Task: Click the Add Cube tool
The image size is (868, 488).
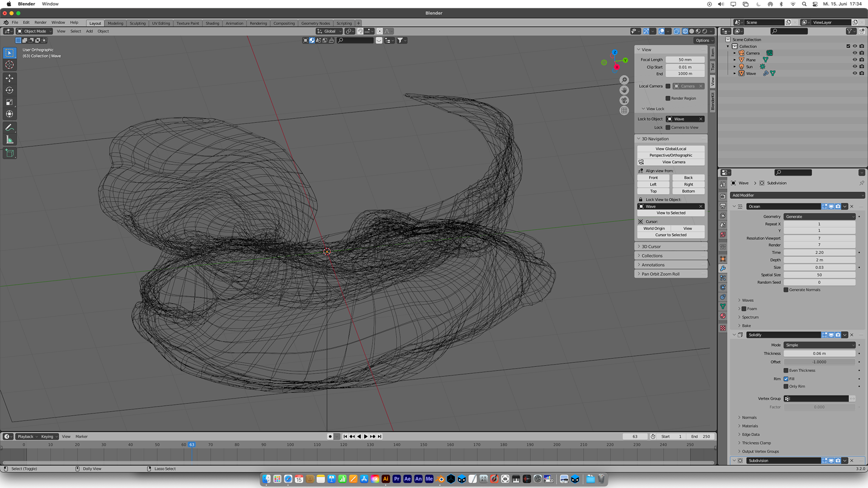Action: 9,153
